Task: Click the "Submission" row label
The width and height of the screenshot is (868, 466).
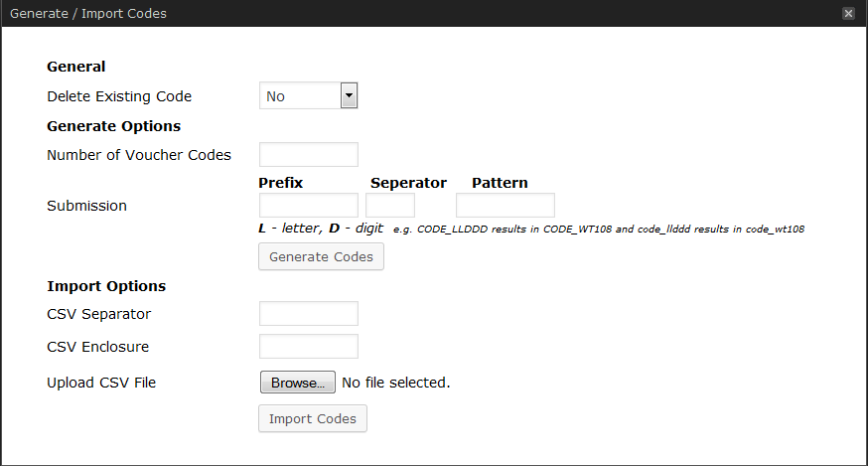Action: tap(86, 206)
